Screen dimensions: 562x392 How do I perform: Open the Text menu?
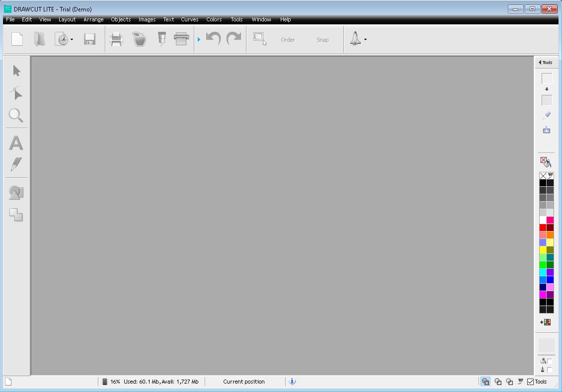(x=168, y=19)
